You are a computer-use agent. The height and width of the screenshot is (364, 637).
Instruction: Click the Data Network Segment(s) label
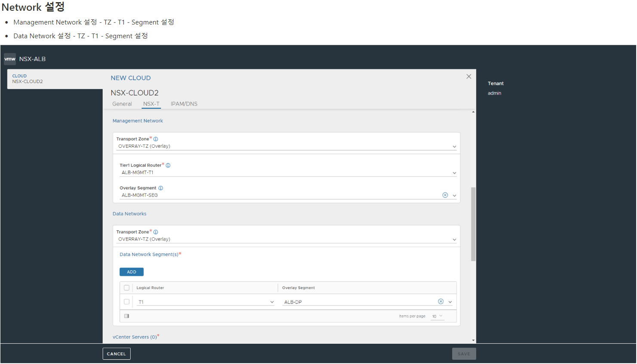click(149, 255)
